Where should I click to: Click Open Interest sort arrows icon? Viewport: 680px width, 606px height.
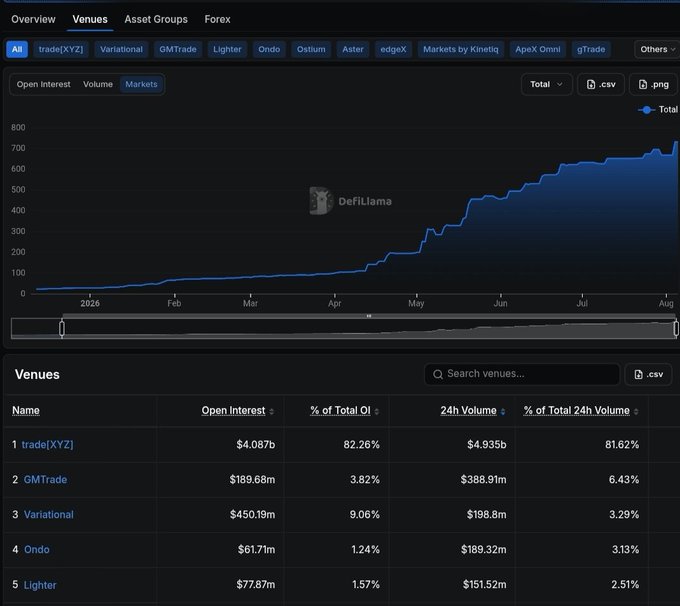[x=271, y=411]
